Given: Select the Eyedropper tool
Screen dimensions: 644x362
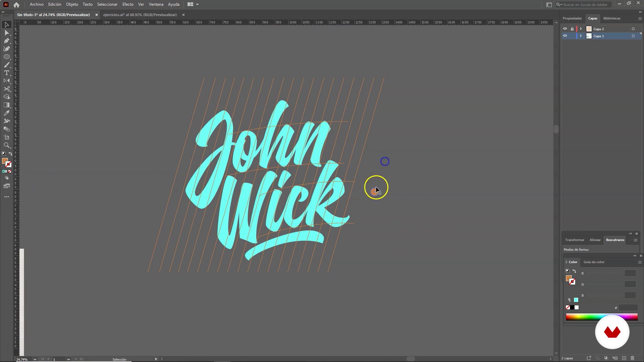Looking at the screenshot, I should pos(7,113).
